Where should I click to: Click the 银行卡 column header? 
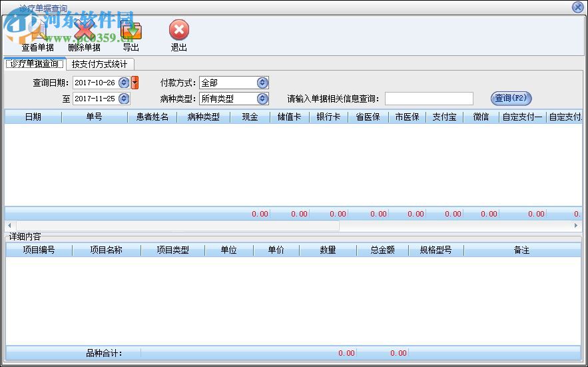click(x=328, y=117)
